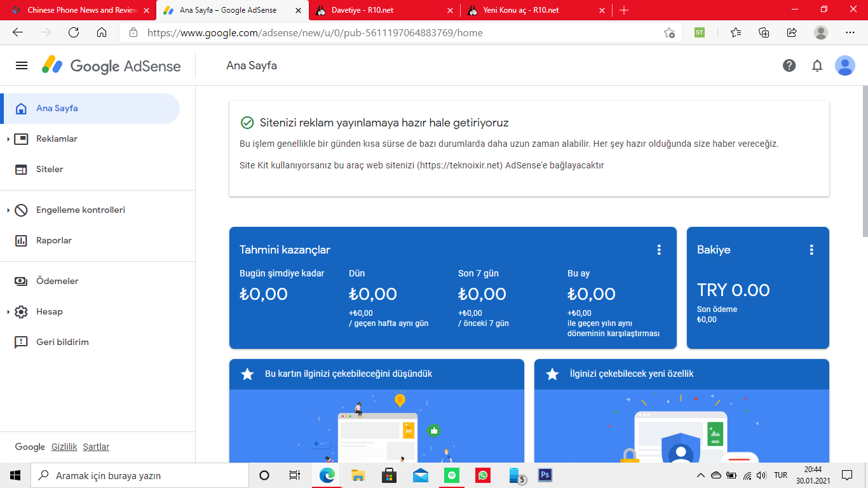Select Ana Sayfa in sidebar
The image size is (868, 488).
(x=90, y=108)
